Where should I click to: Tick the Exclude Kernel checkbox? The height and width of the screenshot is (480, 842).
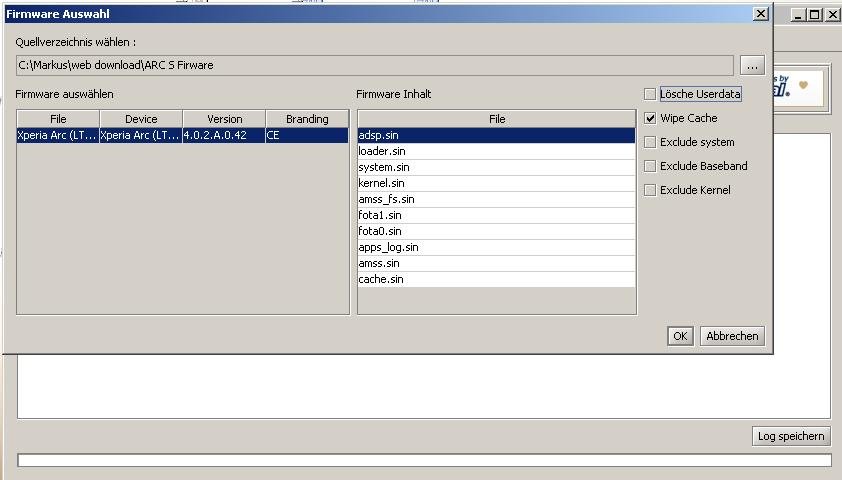(x=650, y=190)
